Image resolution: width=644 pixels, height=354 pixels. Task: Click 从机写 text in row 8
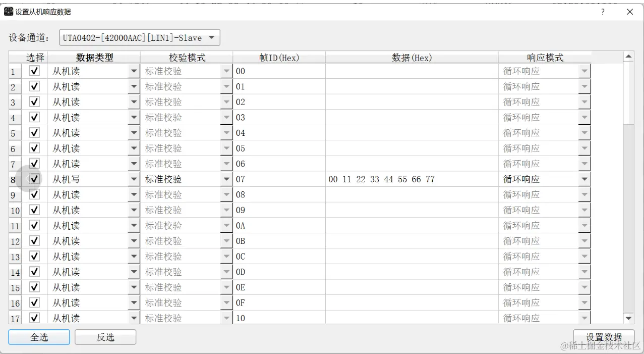(x=66, y=179)
